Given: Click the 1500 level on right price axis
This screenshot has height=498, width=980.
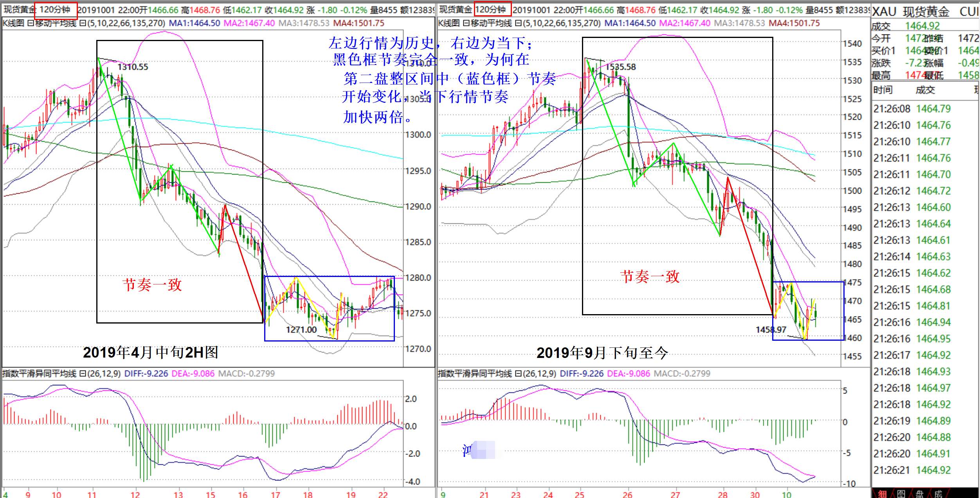Looking at the screenshot, I should (852, 191).
